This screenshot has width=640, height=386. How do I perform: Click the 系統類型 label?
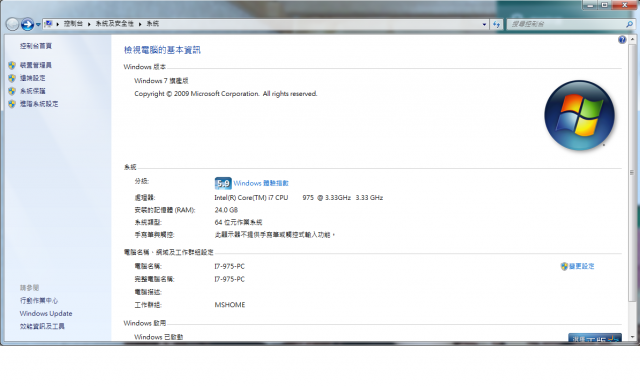coord(148,222)
